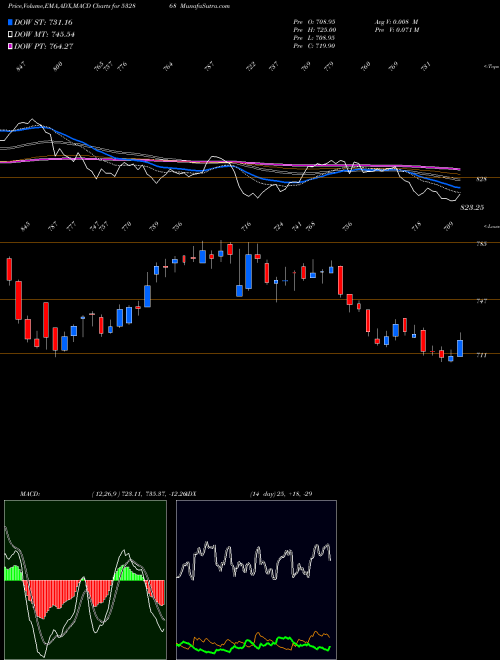This screenshot has height=660, width=500.
Task: Click the magenta DOW PT legend swatch
Action: point(11,46)
